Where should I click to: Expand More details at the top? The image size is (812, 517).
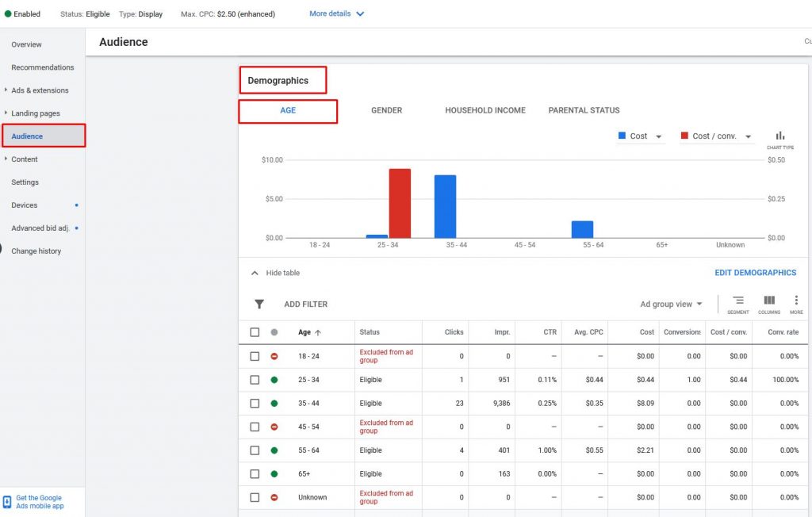point(337,13)
